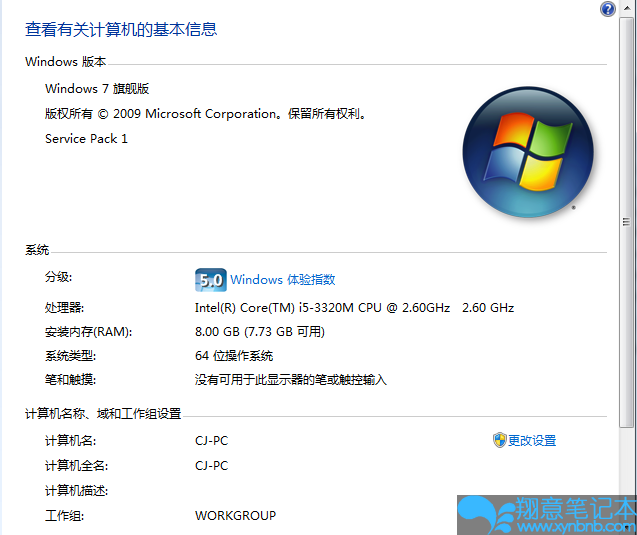Click the 工作组: label

64,516
